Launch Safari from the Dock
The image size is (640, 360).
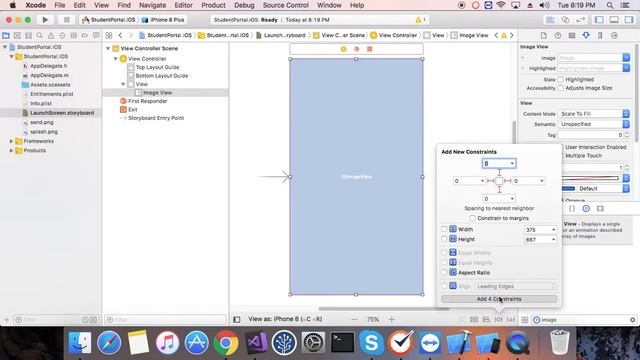[x=109, y=342]
